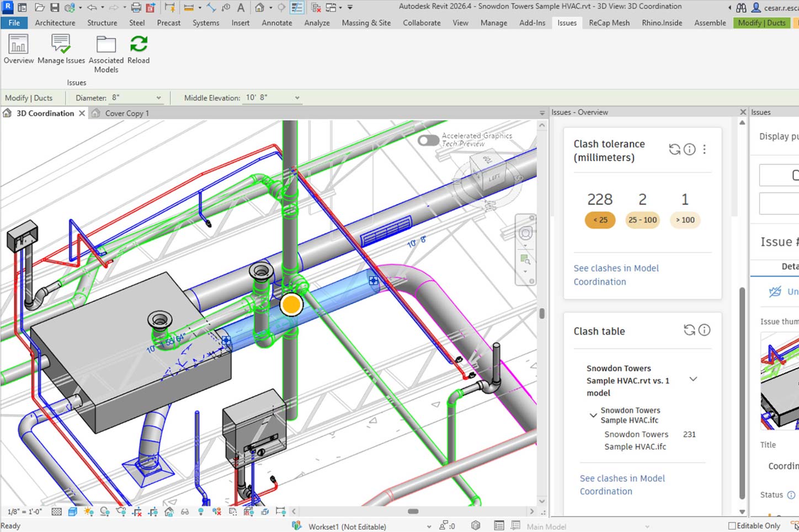
Task: Refresh the Clash tolerance card
Action: pos(674,149)
